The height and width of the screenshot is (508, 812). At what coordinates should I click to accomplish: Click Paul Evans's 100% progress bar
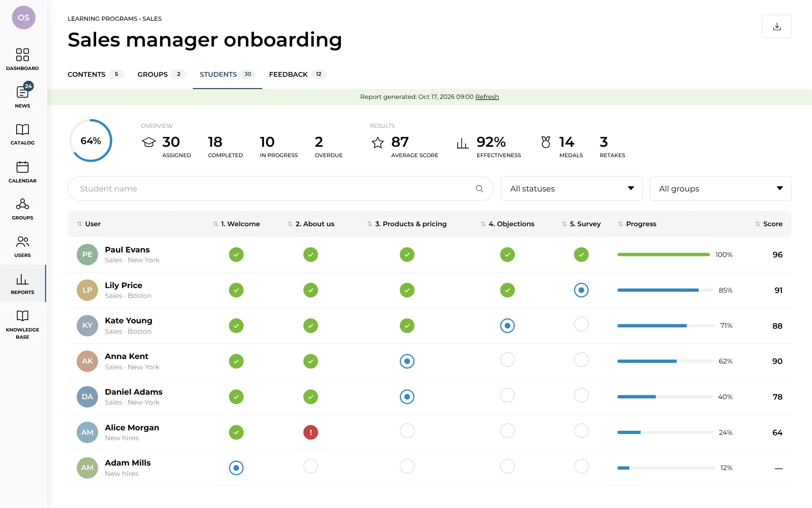tap(664, 255)
